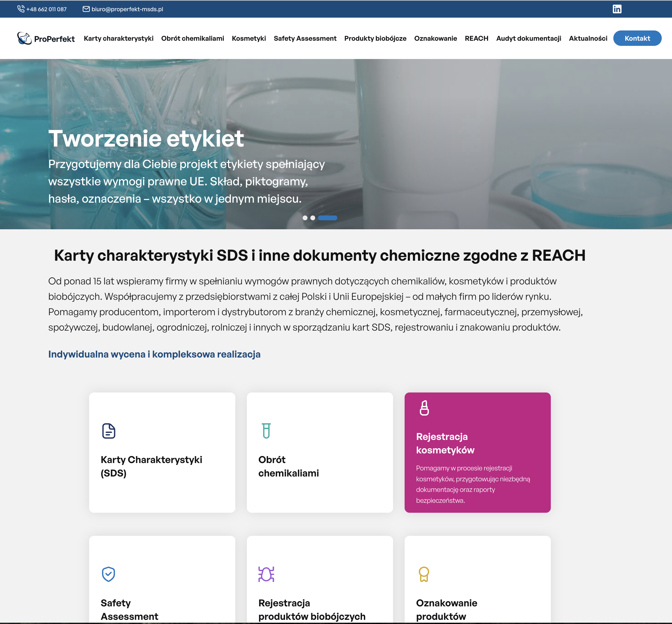The width and height of the screenshot is (672, 624).
Task: Call phone number +48 662 011 087
Action: pos(46,9)
